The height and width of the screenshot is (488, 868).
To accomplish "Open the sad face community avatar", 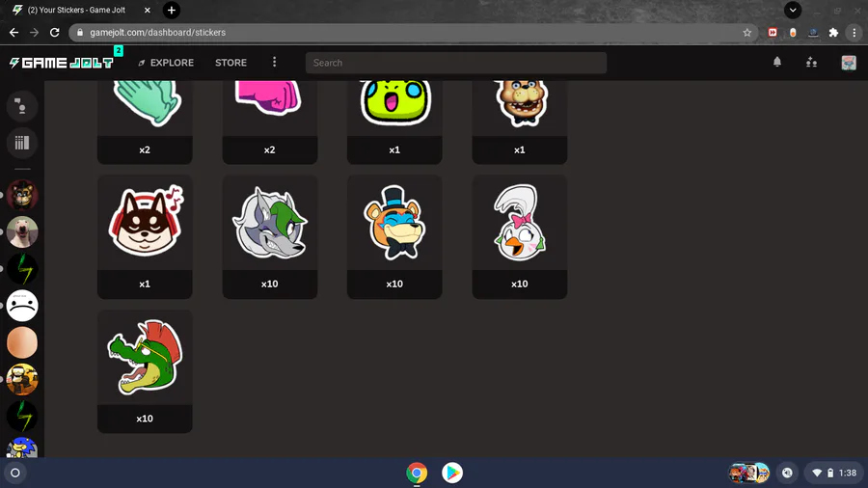I will pyautogui.click(x=22, y=306).
